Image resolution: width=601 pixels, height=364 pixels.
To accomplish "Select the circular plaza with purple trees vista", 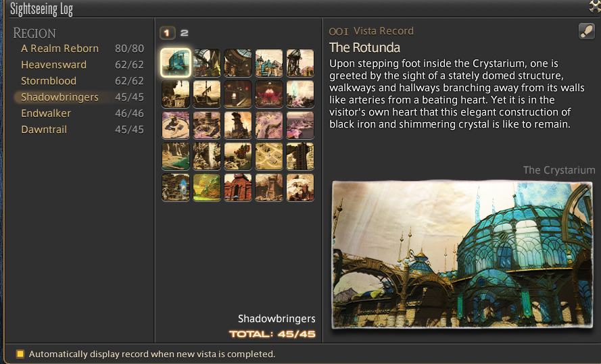I will (176, 125).
